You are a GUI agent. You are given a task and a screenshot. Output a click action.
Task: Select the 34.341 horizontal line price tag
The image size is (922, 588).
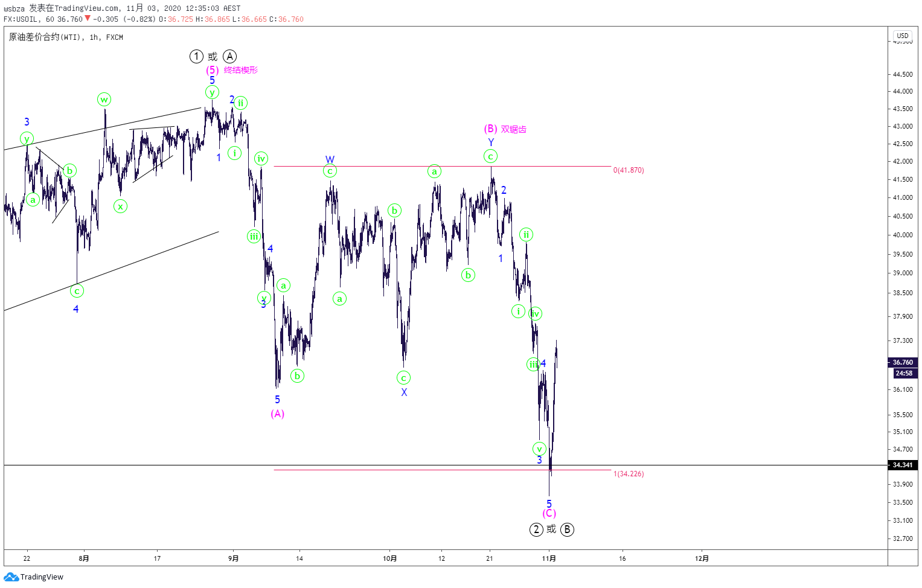tap(903, 465)
